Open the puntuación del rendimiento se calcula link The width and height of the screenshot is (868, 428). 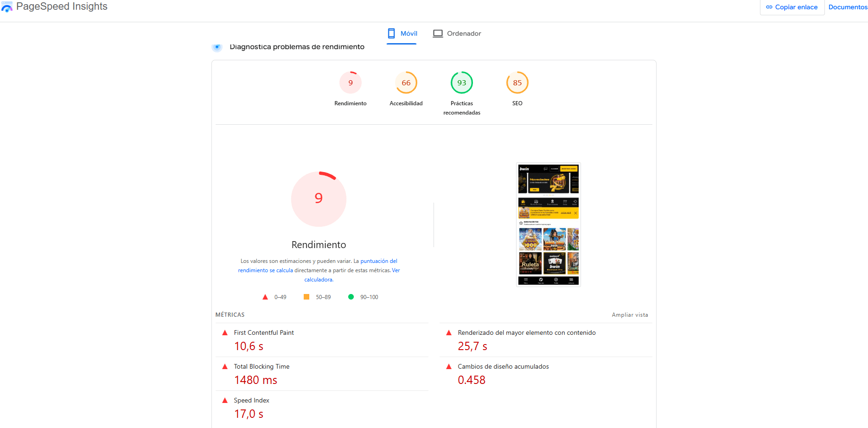click(x=318, y=266)
